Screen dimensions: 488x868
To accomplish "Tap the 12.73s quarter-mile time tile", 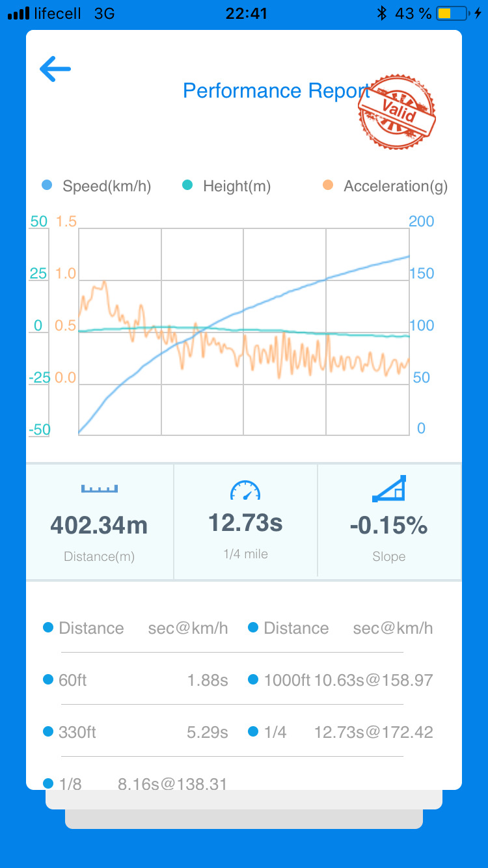I will (x=245, y=522).
